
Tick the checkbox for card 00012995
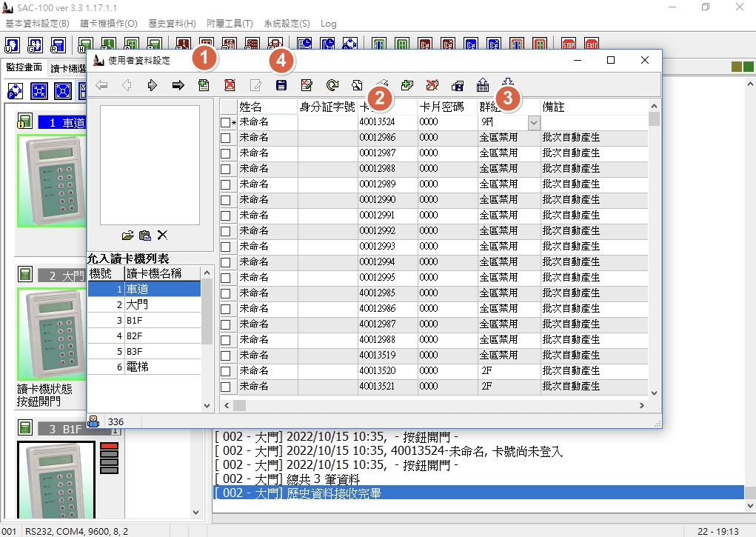coord(225,278)
